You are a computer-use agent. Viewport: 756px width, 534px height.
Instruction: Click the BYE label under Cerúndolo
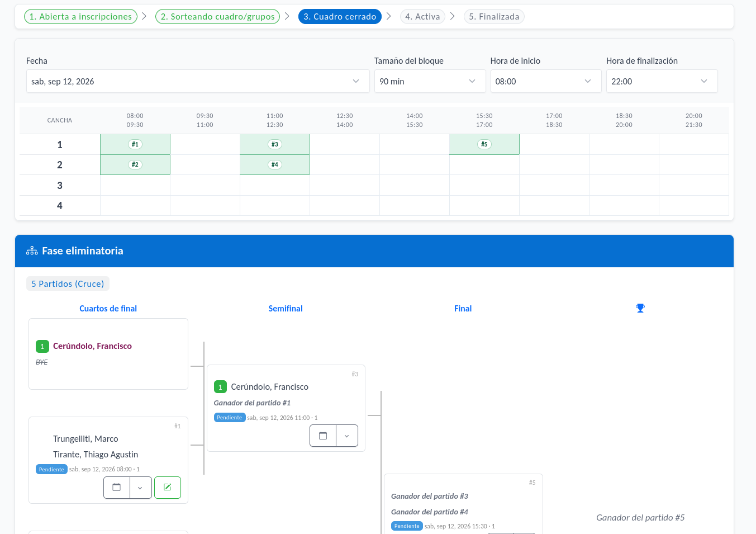[41, 362]
